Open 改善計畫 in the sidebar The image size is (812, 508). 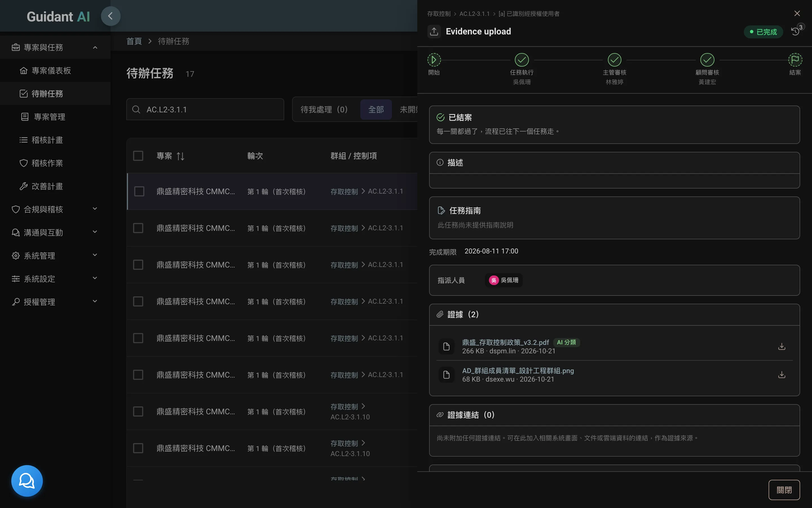[55, 187]
